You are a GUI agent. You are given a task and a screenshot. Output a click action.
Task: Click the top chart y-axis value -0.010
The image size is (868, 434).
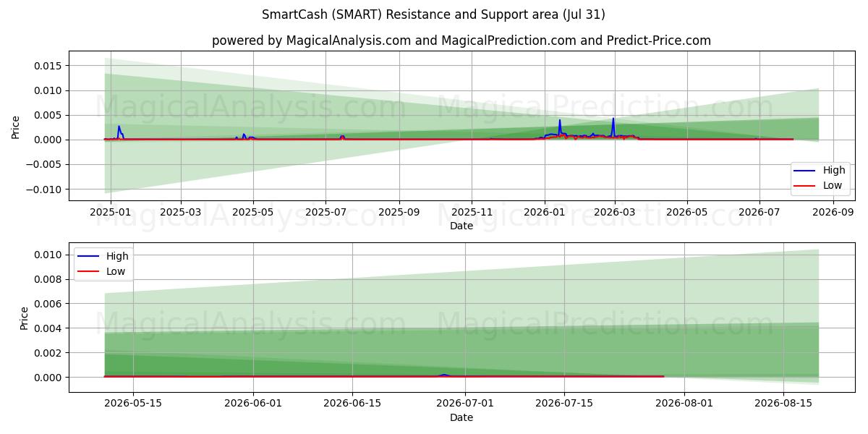(x=45, y=190)
